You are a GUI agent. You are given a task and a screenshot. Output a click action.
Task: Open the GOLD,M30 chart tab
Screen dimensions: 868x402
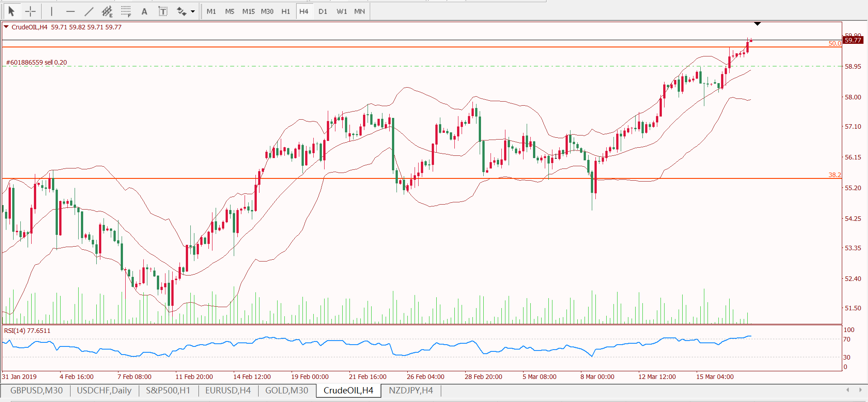287,390
